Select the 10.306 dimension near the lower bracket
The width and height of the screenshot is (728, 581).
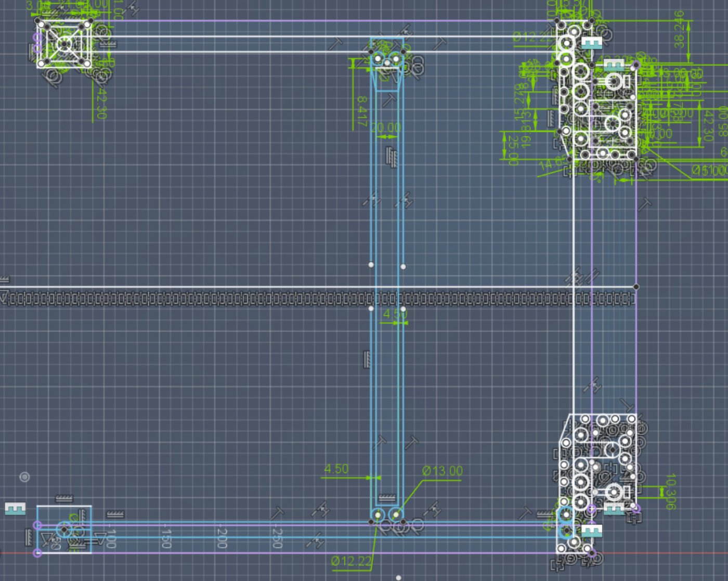click(x=671, y=491)
